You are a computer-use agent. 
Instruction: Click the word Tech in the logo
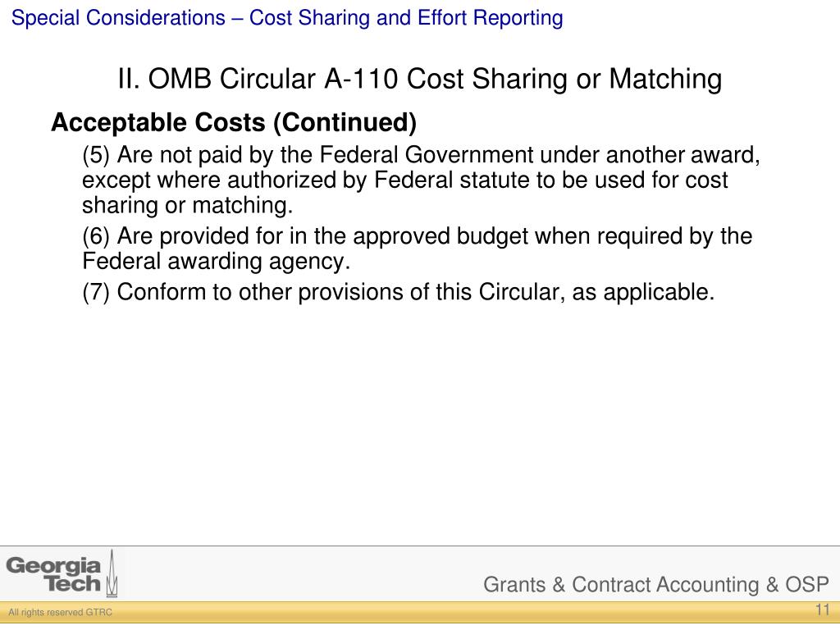click(x=73, y=584)
